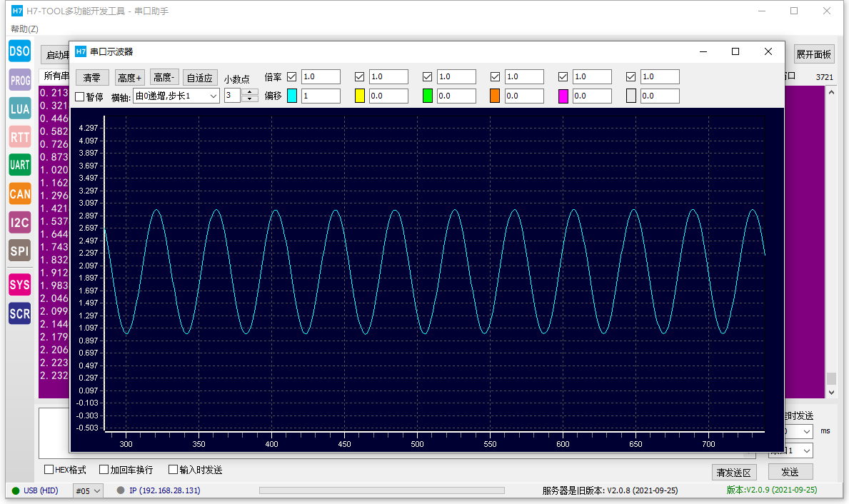Open the RTT viewer module
Screen dimensions: 849x504
[19, 137]
